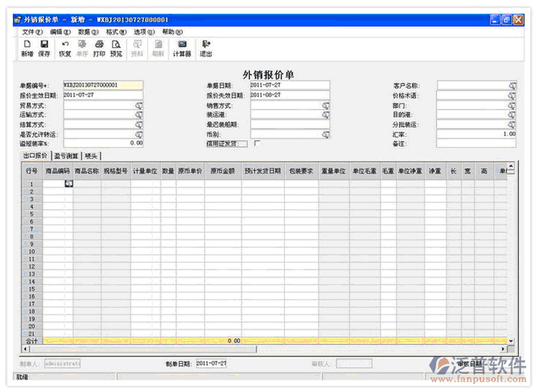The width and height of the screenshot is (535, 392).
Task: Launch the 计算器 (Calculator) tool
Action: tap(181, 47)
